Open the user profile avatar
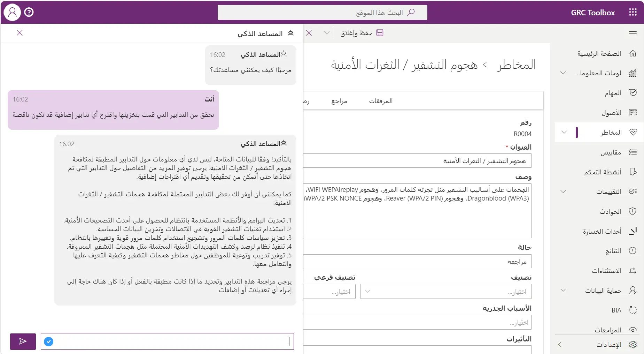Image resolution: width=644 pixels, height=354 pixels. 12,13
